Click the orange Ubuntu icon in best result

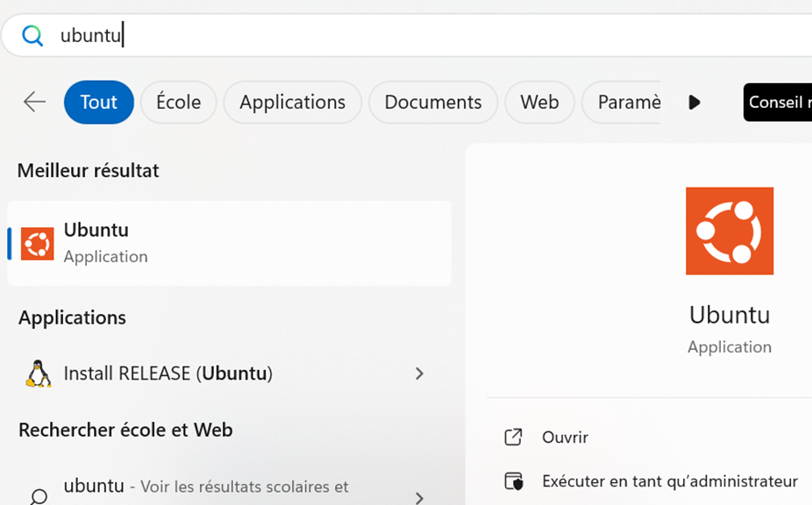point(38,244)
